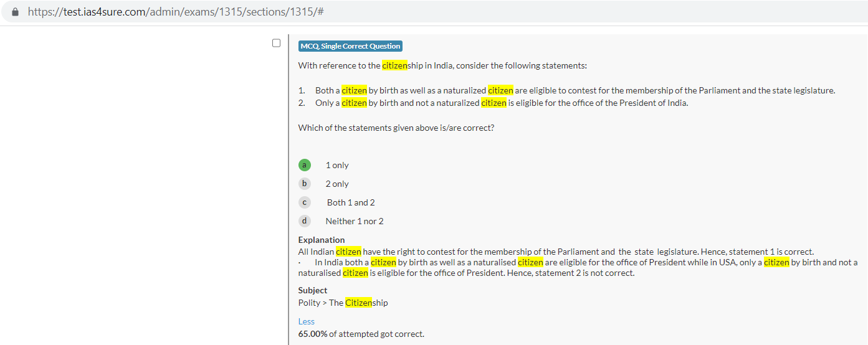Click 'Which of the statements given above' line
The width and height of the screenshot is (868, 345).
click(x=396, y=128)
